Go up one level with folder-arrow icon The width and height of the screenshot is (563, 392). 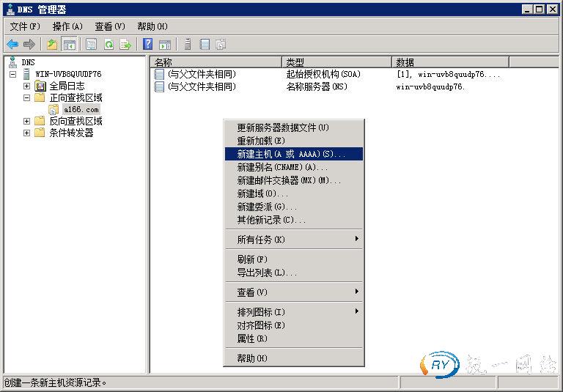click(53, 45)
